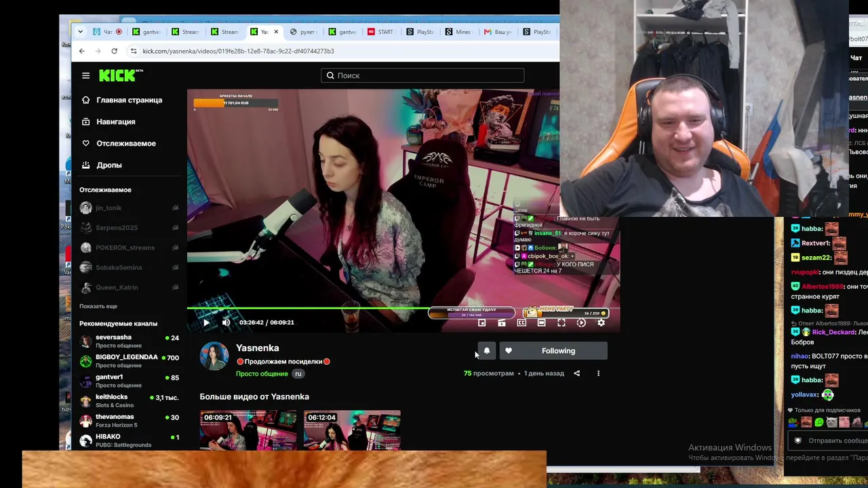
Task: Open playback speed control icon
Action: pos(581,323)
